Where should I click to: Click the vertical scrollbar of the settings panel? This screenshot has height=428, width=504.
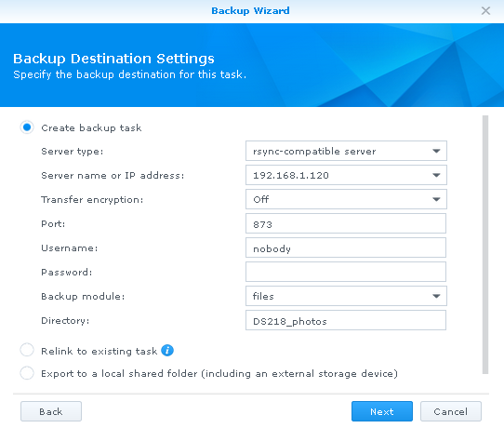point(485,245)
